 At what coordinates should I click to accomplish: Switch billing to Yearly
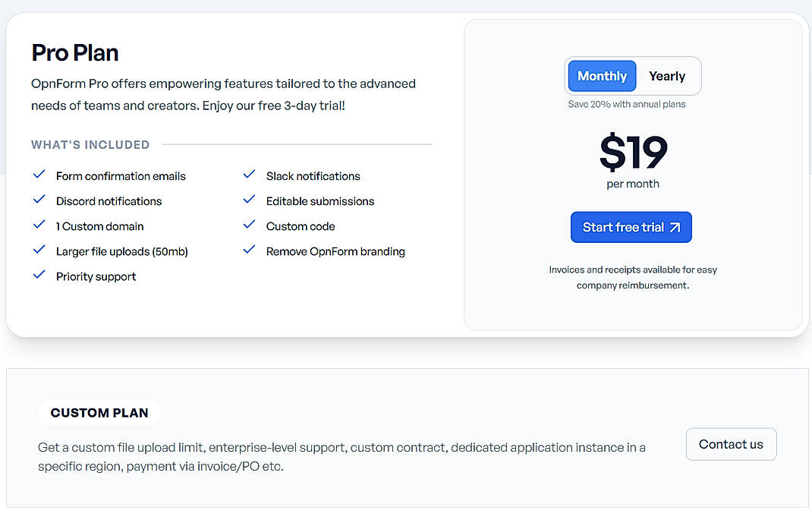(x=667, y=76)
